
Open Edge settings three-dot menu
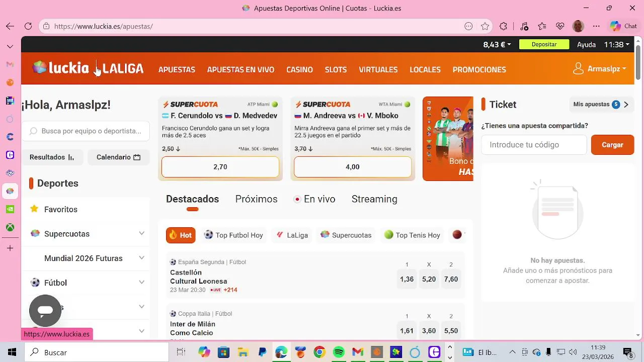point(596,26)
